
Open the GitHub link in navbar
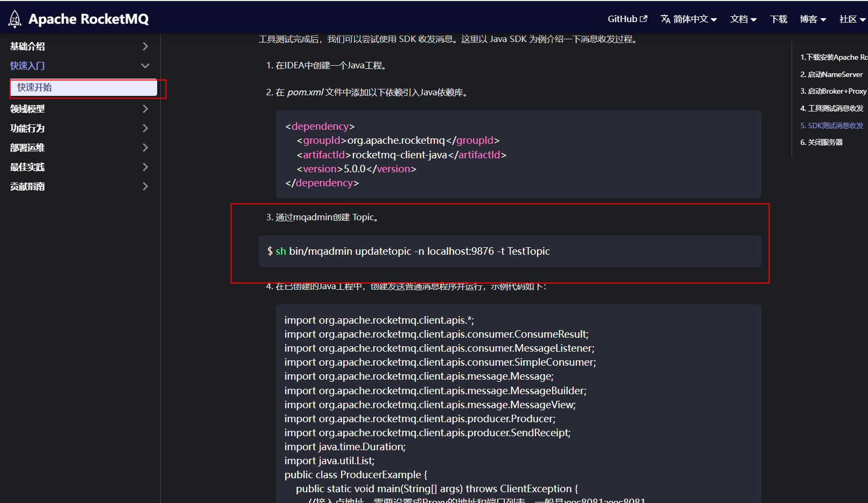[x=622, y=19]
